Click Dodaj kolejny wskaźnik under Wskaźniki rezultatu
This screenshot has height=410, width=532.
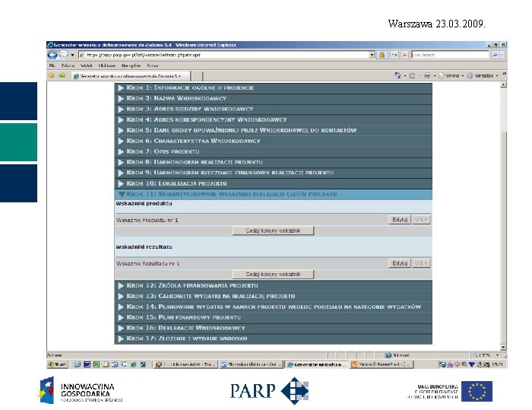[x=273, y=274]
